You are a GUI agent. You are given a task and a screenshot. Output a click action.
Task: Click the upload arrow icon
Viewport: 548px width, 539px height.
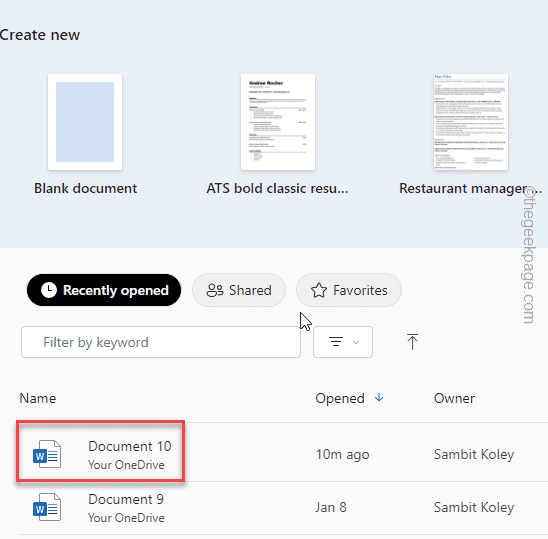[412, 342]
